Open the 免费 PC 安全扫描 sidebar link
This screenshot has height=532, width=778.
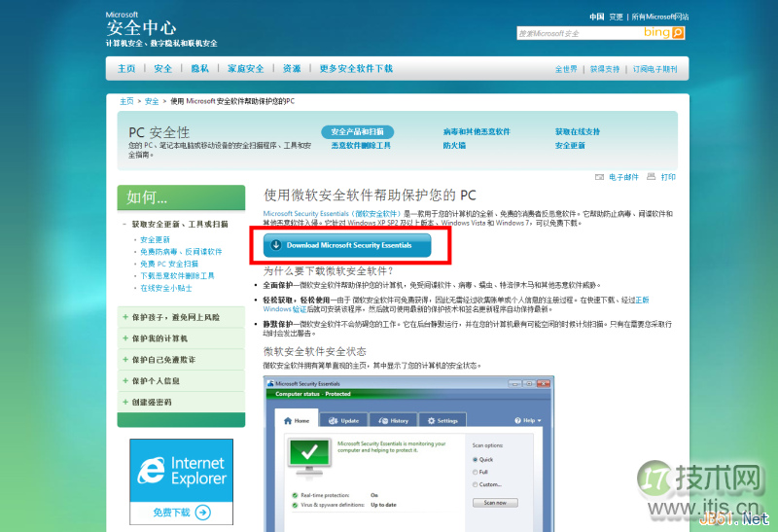tap(169, 264)
